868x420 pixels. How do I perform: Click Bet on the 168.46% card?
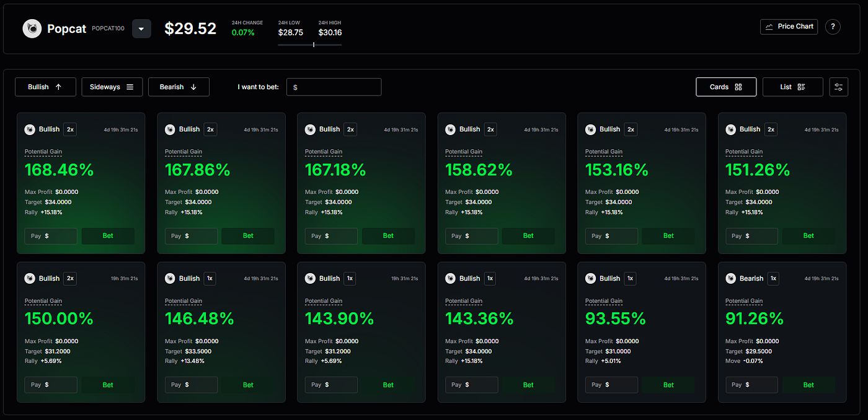pyautogui.click(x=108, y=235)
